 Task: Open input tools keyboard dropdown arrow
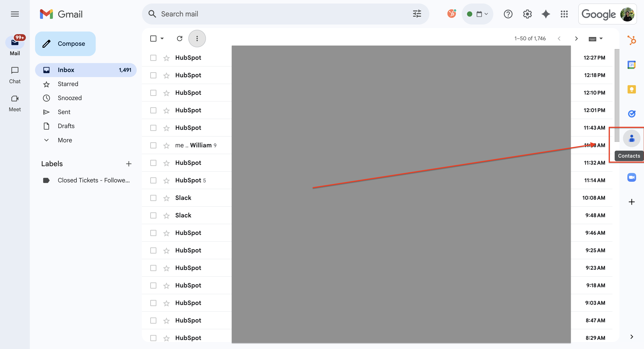pyautogui.click(x=601, y=39)
